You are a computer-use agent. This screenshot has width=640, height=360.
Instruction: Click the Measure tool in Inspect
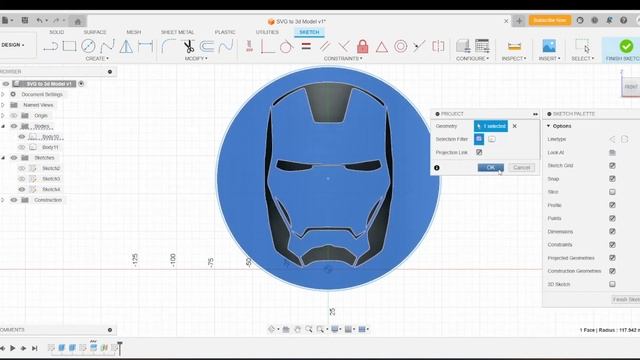coord(514,46)
